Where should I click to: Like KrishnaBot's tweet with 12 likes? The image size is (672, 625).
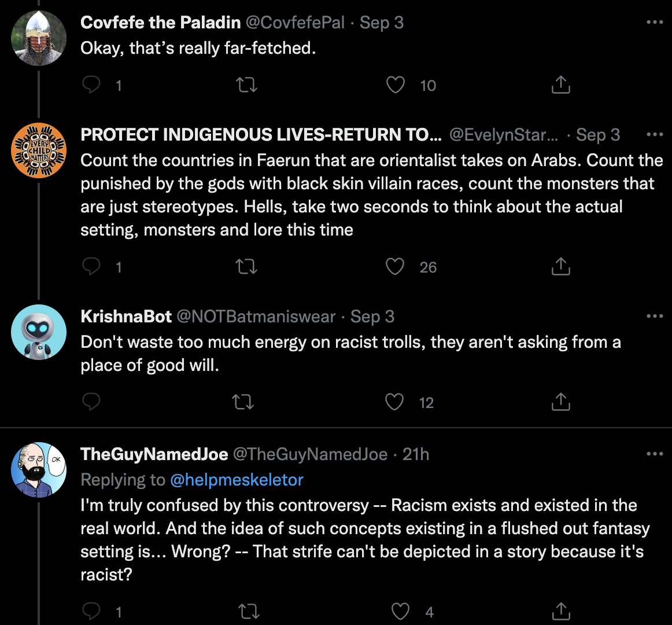pos(394,402)
